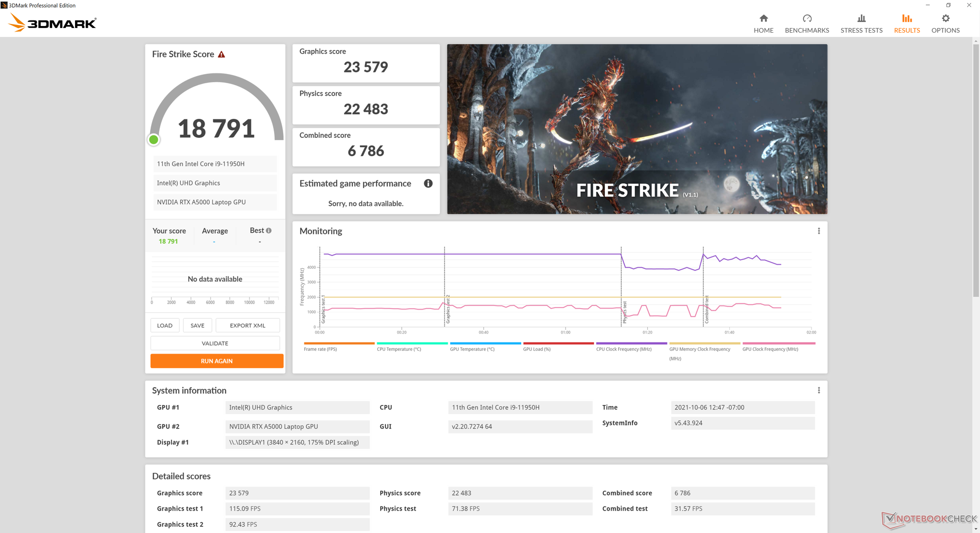The width and height of the screenshot is (980, 533).
Task: Click the 3DMark logo
Action: [x=53, y=22]
